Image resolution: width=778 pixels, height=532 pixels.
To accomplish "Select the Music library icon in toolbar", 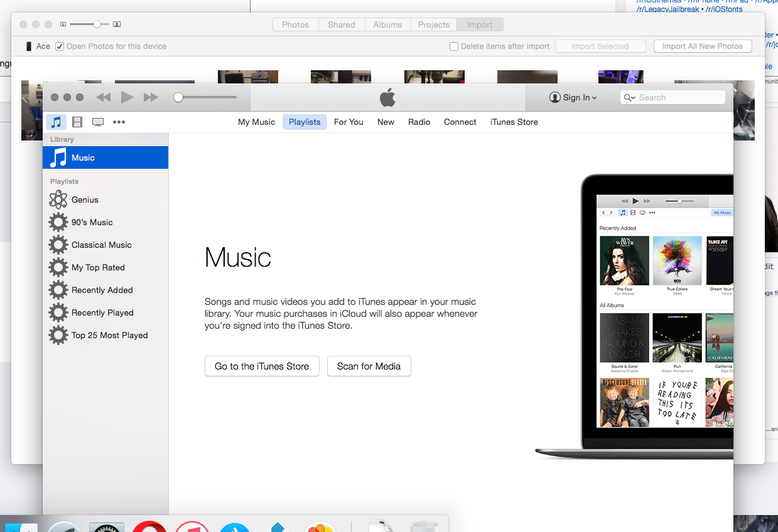I will (x=57, y=122).
